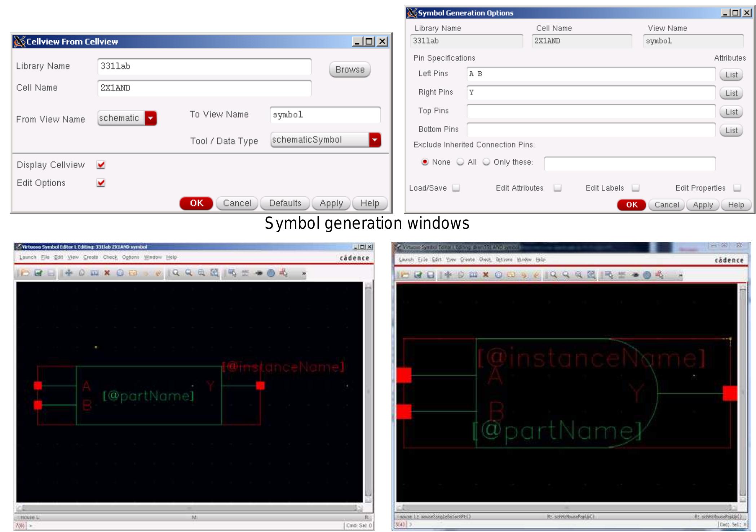Expand the Tool / Data Type schematicSymbol dropdown

(375, 140)
